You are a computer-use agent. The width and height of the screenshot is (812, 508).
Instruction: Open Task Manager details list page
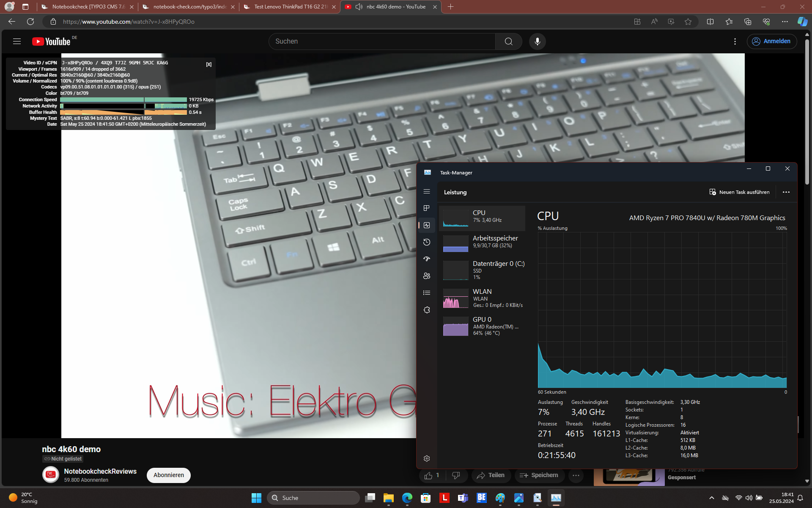coord(427,293)
